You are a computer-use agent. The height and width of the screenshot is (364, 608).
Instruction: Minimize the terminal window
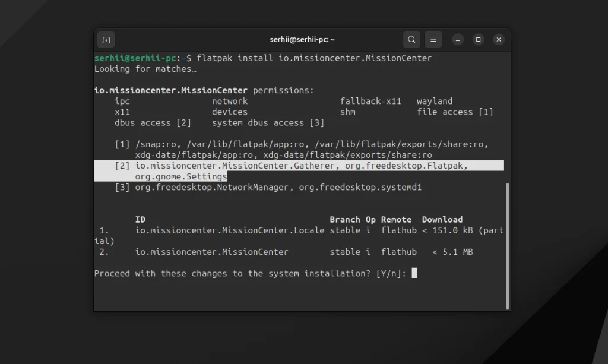pyautogui.click(x=458, y=40)
